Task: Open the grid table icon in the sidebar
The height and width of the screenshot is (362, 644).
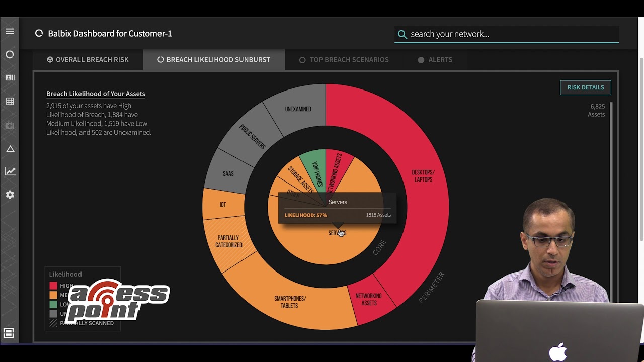Action: pyautogui.click(x=10, y=101)
